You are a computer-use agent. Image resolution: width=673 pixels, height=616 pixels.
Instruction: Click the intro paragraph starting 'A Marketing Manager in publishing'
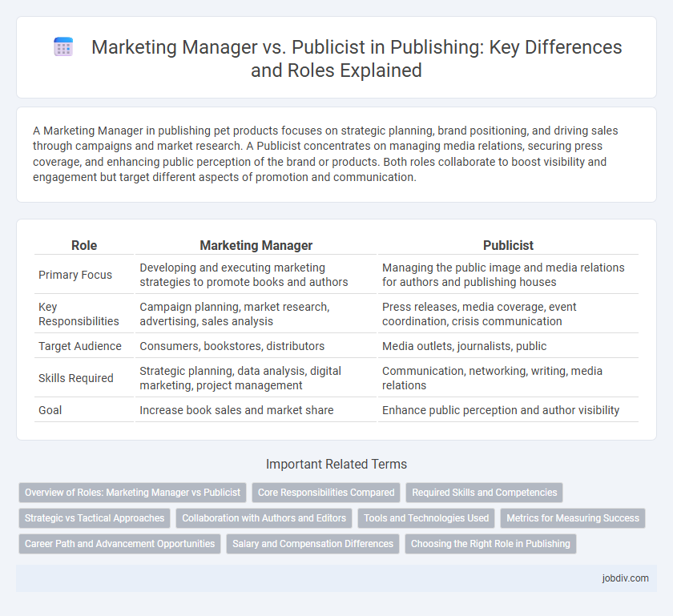(326, 154)
